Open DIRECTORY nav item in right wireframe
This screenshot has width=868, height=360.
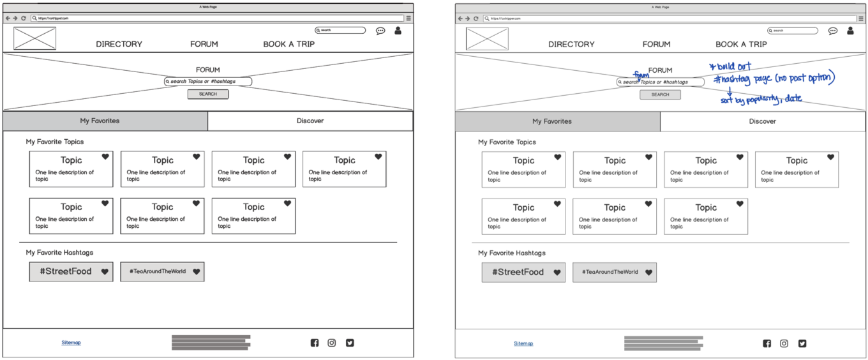[572, 44]
